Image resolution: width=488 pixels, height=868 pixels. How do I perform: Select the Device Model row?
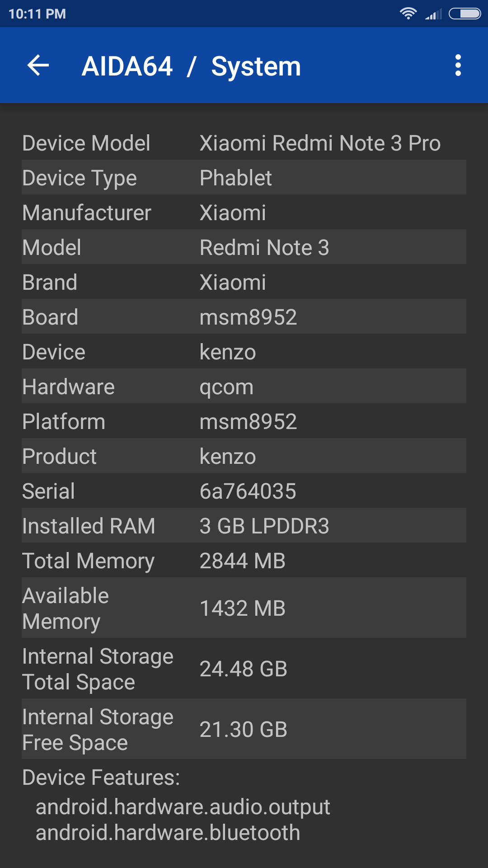coord(244,143)
